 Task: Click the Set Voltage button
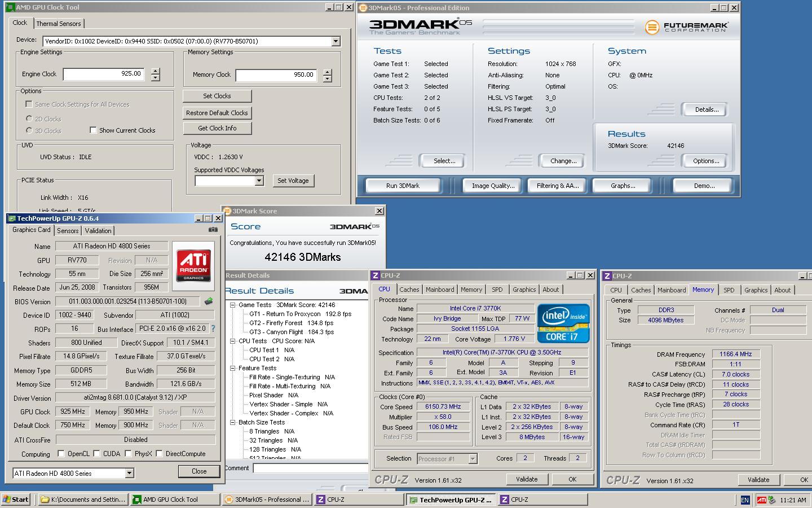pos(293,181)
